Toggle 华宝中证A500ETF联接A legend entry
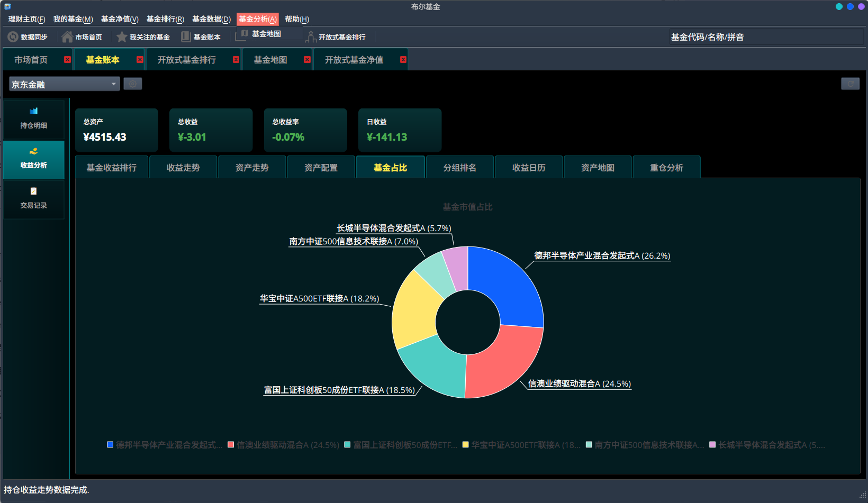Viewport: 868px width, 503px height. pyautogui.click(x=521, y=445)
